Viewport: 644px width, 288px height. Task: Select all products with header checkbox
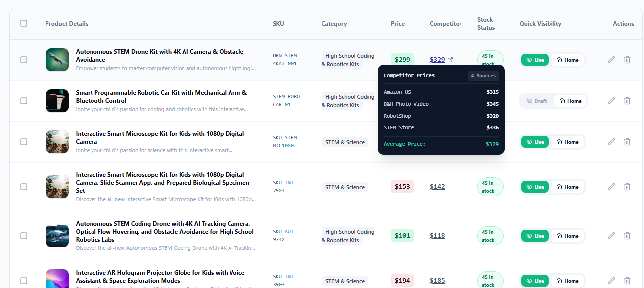(x=24, y=23)
